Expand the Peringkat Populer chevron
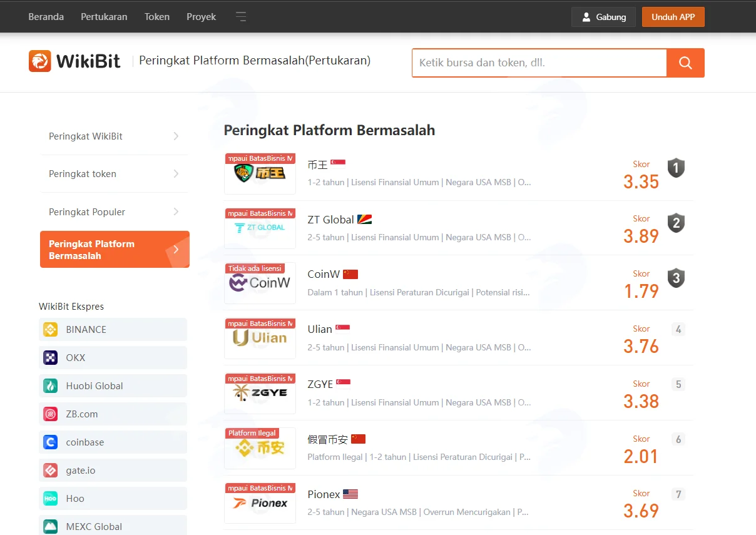The height and width of the screenshot is (535, 756). click(176, 211)
